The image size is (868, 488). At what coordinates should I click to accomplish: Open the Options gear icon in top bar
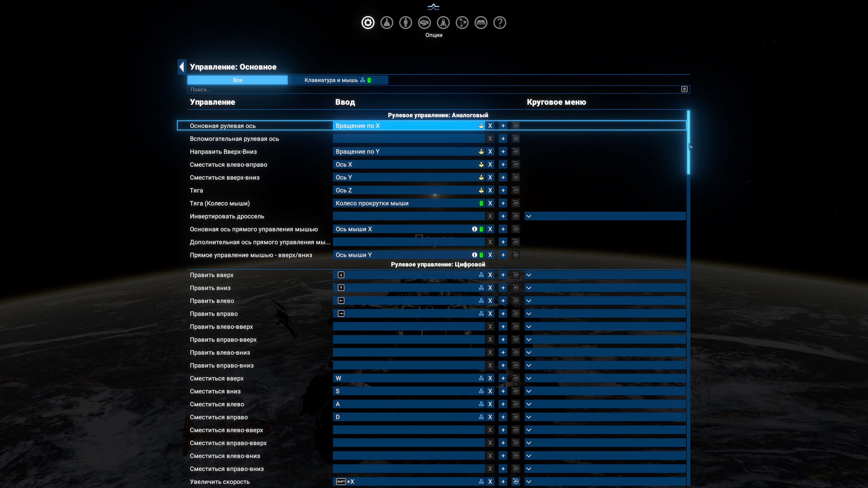[368, 23]
